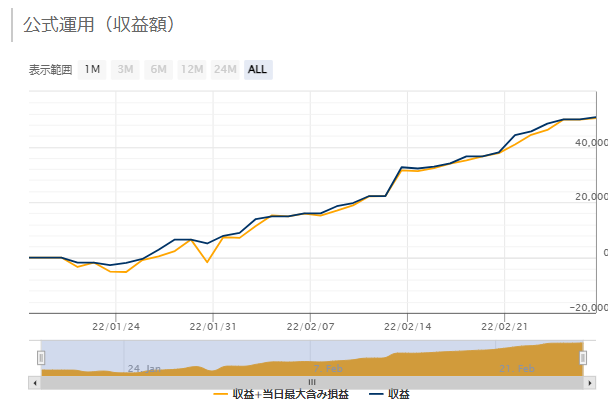Select the 24M display range button
The width and height of the screenshot is (608, 405).
[x=225, y=70]
